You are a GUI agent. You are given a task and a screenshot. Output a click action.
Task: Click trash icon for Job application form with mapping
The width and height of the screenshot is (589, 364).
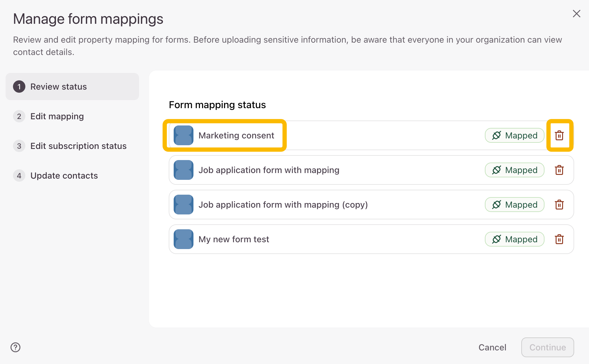coord(559,170)
